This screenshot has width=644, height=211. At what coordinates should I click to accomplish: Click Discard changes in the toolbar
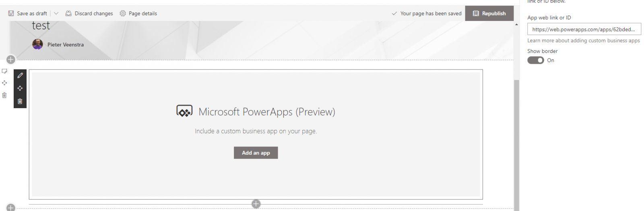(x=89, y=13)
